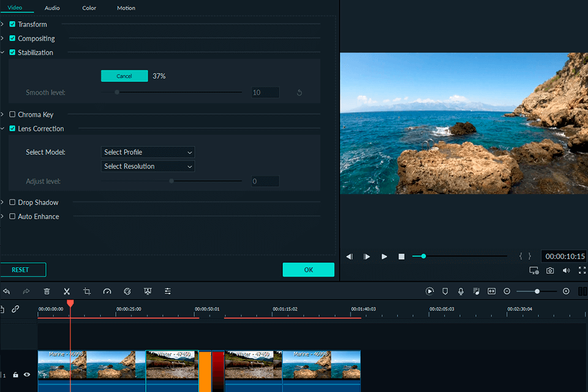This screenshot has width=588, height=392.
Task: Click the undo arrow icon
Action: pos(6,292)
